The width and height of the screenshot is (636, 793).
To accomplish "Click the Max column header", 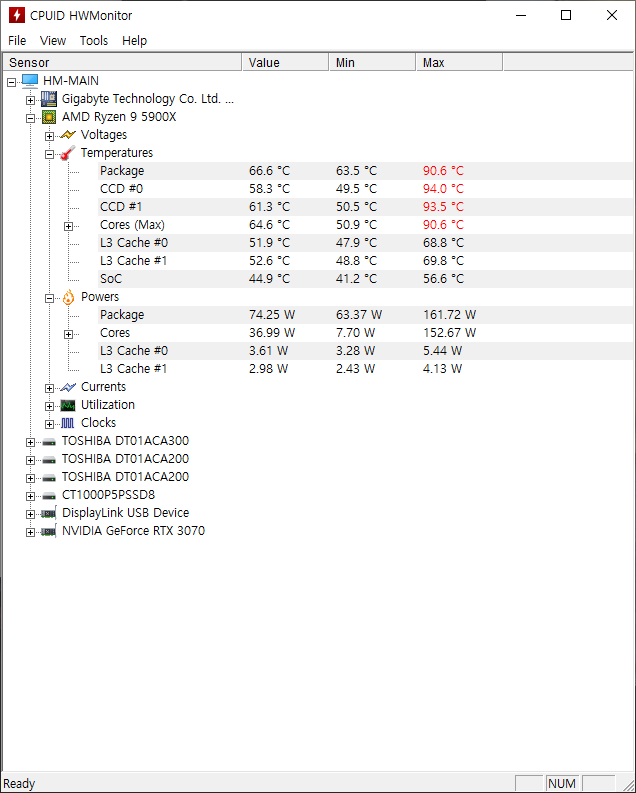I will pyautogui.click(x=458, y=63).
